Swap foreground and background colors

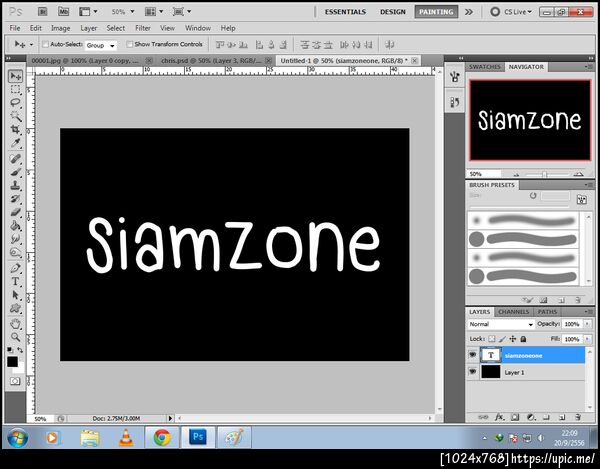[x=20, y=350]
